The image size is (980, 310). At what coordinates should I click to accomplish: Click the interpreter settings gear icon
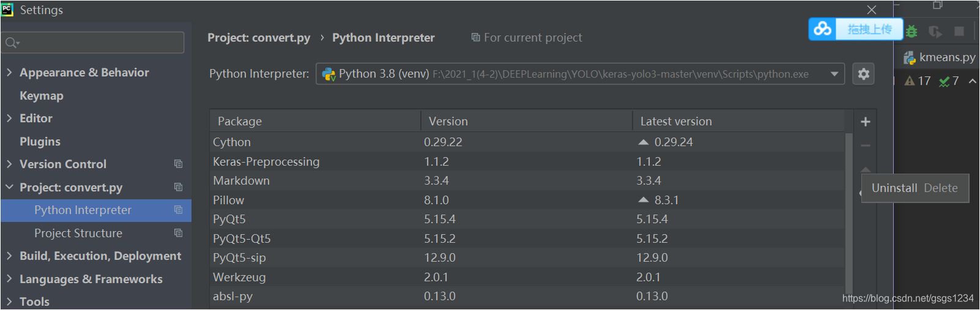(x=863, y=74)
